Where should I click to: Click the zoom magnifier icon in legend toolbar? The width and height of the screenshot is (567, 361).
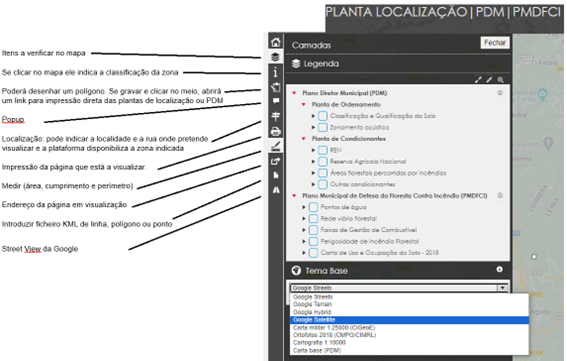point(500,80)
